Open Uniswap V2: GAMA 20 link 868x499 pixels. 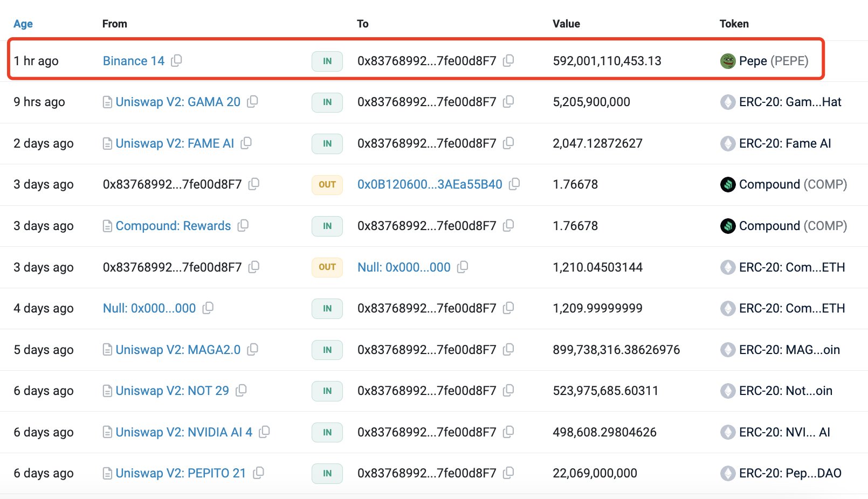[178, 102]
